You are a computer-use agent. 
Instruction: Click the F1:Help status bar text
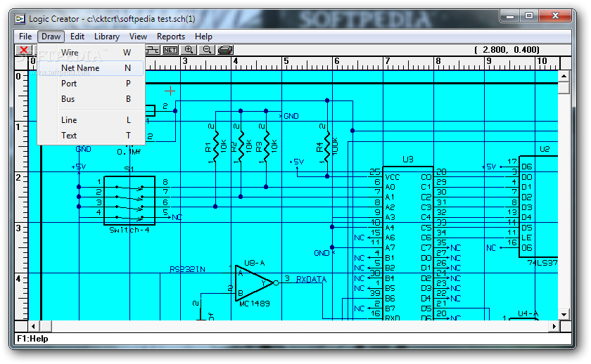click(x=32, y=339)
